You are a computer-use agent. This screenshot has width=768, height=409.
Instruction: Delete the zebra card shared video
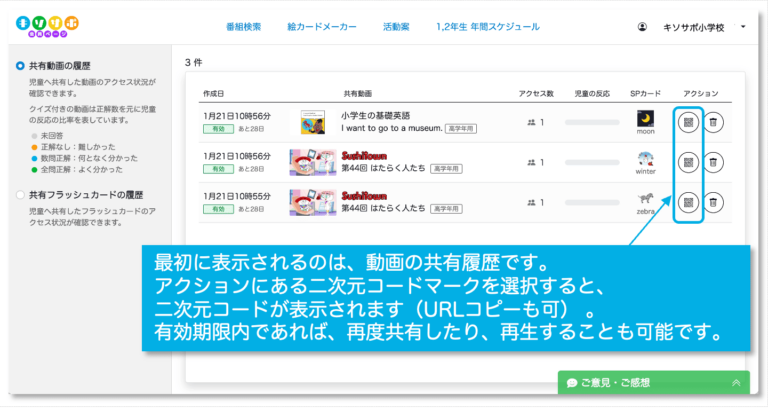[x=713, y=202]
